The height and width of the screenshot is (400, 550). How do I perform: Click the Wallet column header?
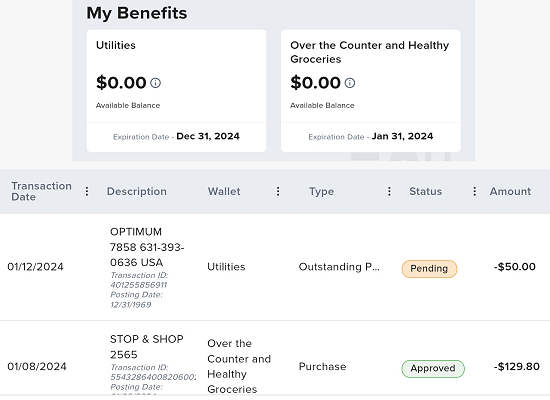224,191
